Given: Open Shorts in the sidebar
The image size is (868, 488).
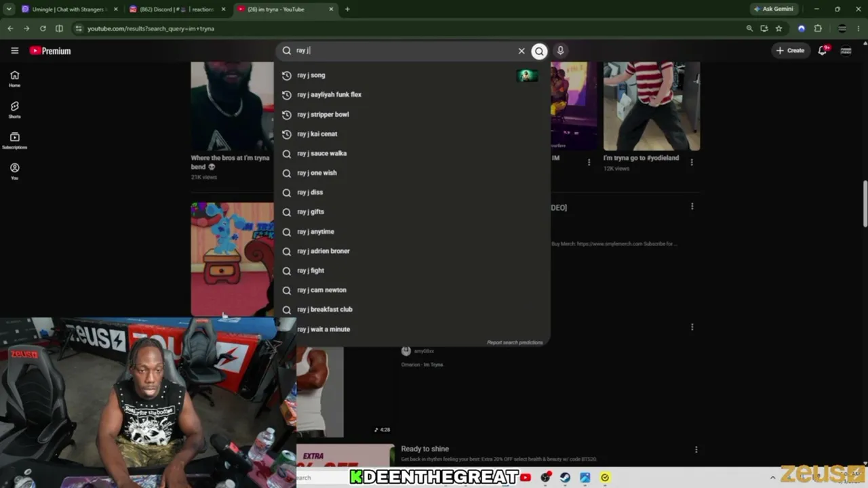Looking at the screenshot, I should [14, 110].
